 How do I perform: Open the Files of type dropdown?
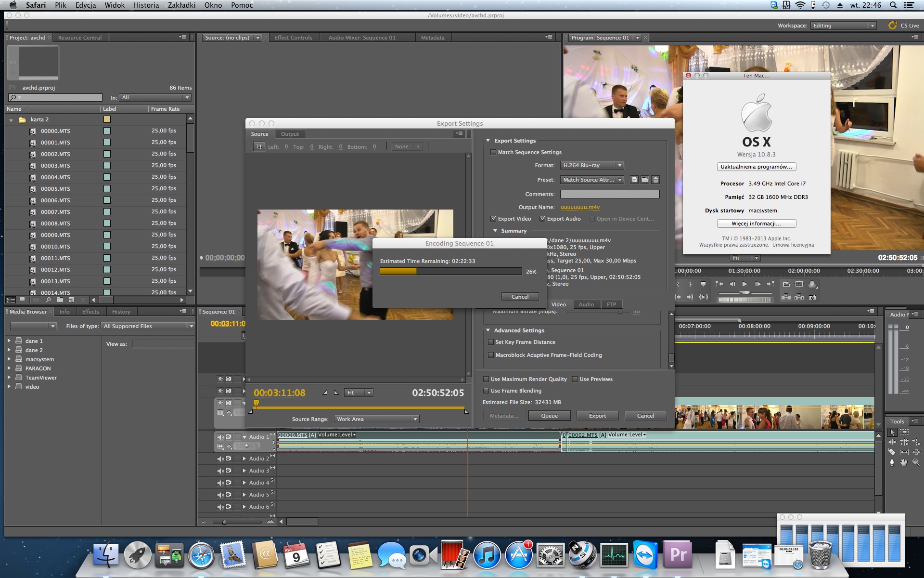coord(148,326)
